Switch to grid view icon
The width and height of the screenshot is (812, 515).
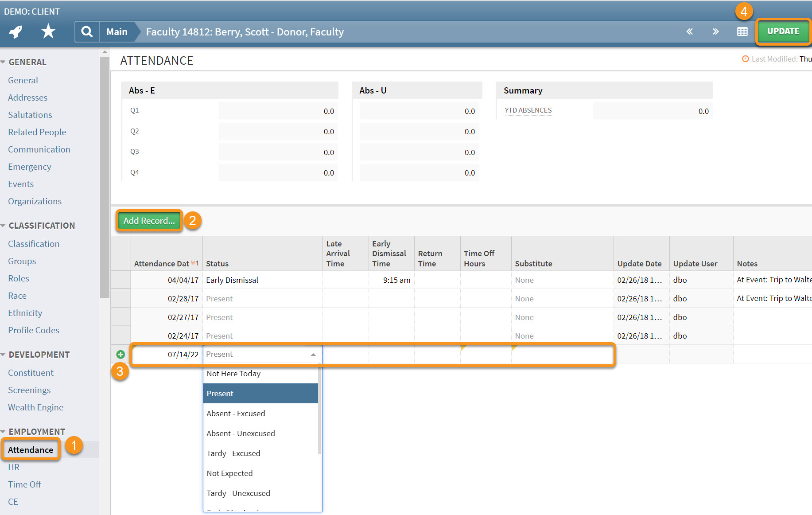[x=742, y=31]
